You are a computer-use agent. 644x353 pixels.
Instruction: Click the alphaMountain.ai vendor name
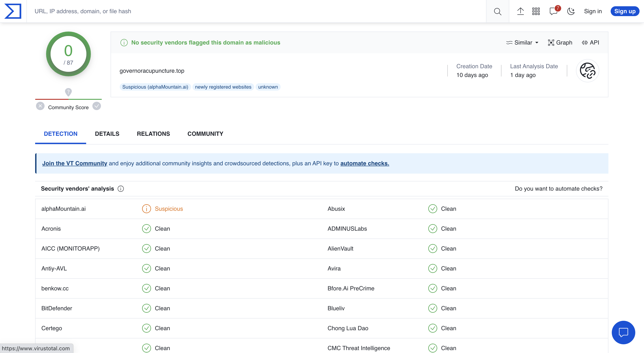63,209
